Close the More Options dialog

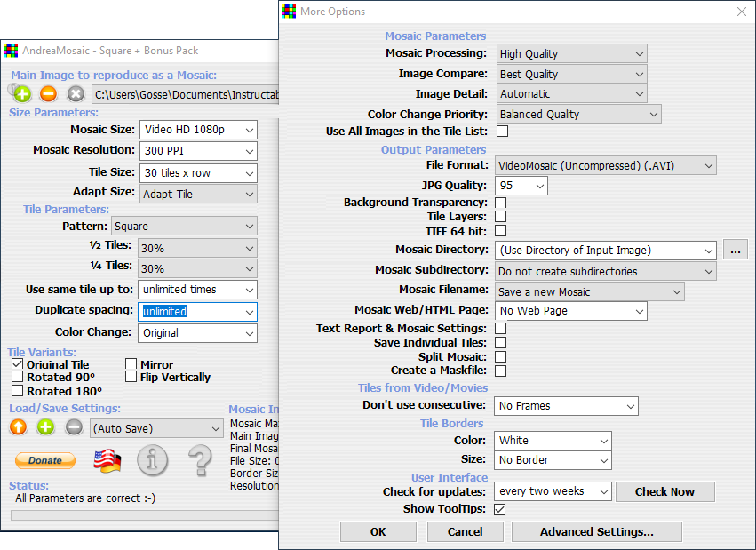[742, 12]
